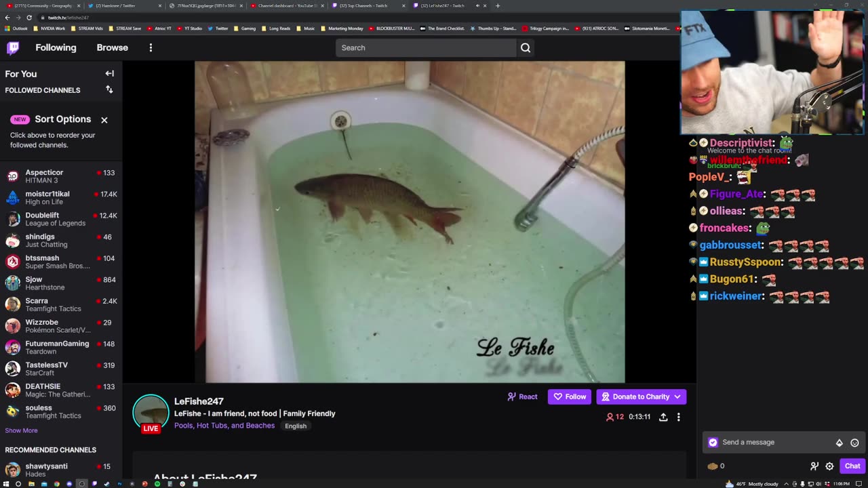The height and width of the screenshot is (488, 868).
Task: Switch to the Hamkmee Twitter tab
Action: coord(124,5)
